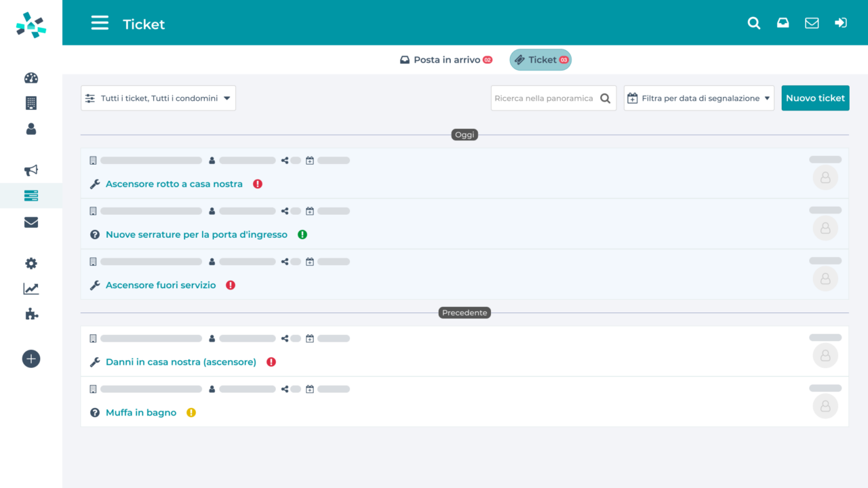This screenshot has width=868, height=488.
Task: Select the buildings icon in the sidebar
Action: pos(31,103)
